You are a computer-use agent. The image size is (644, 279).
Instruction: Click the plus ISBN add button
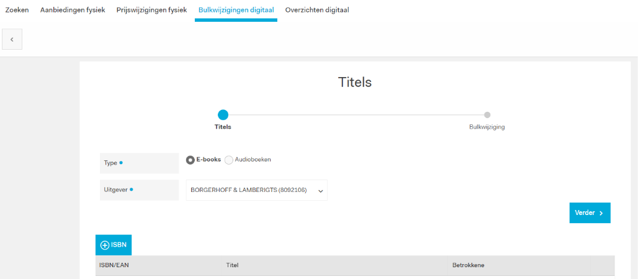[x=114, y=245]
